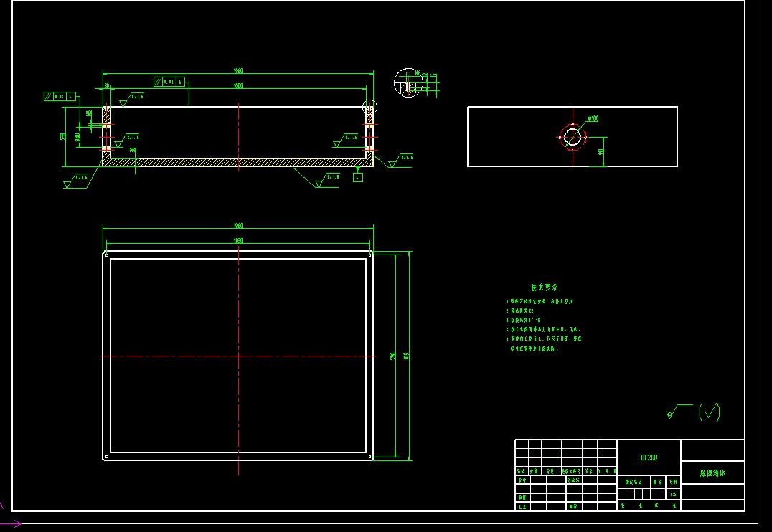
Task: Select the overall width dimension text above the section view
Action: coord(237,71)
